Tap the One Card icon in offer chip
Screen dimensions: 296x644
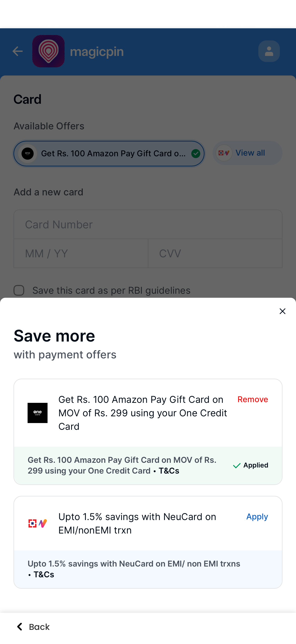(27, 154)
